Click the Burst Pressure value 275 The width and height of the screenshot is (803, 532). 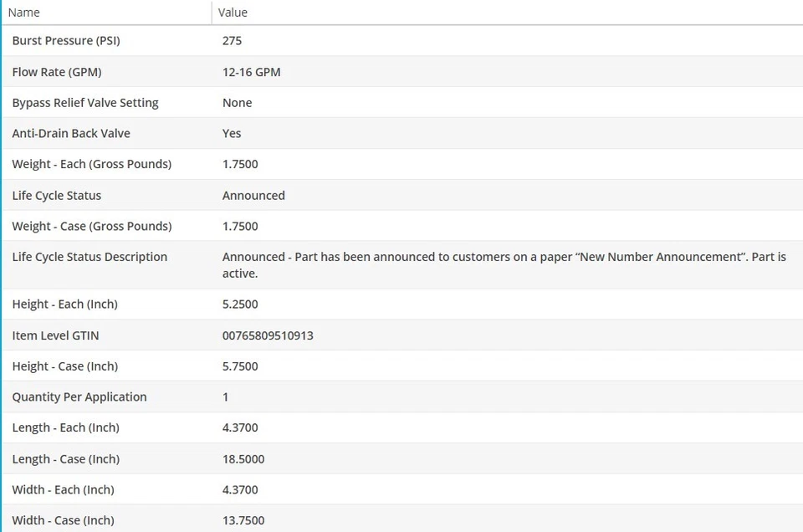232,41
